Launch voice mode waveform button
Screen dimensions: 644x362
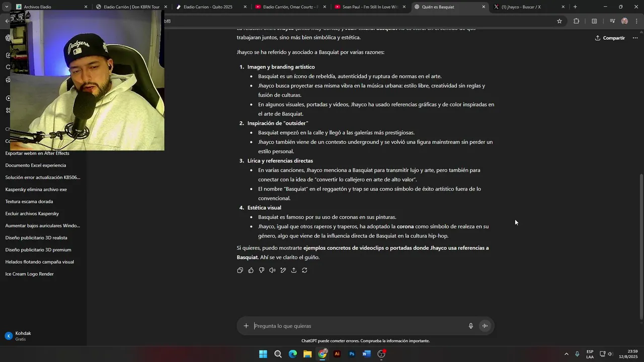pyautogui.click(x=485, y=326)
